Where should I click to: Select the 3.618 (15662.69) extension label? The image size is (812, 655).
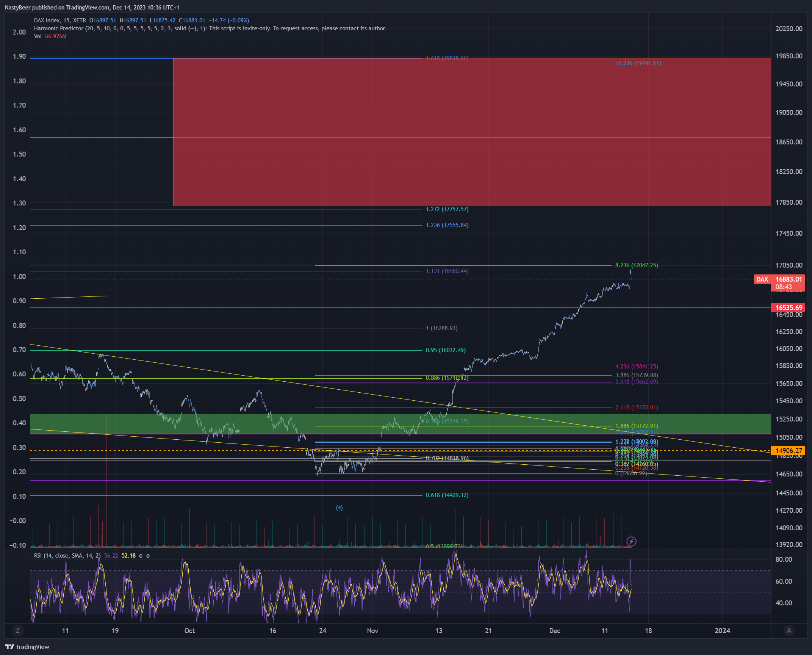coord(637,382)
